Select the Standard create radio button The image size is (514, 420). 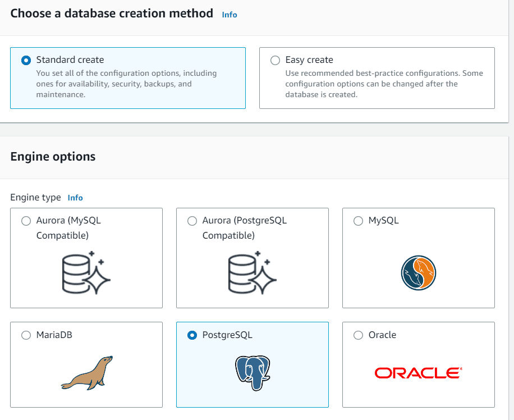26,61
